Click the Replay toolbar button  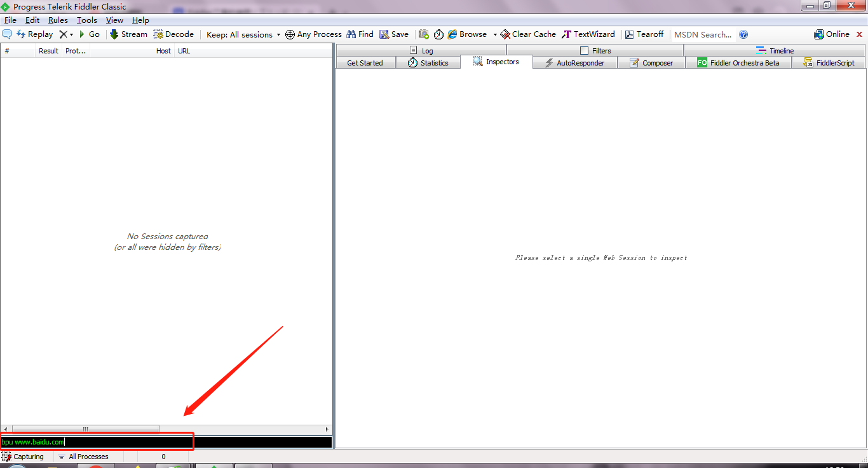35,34
